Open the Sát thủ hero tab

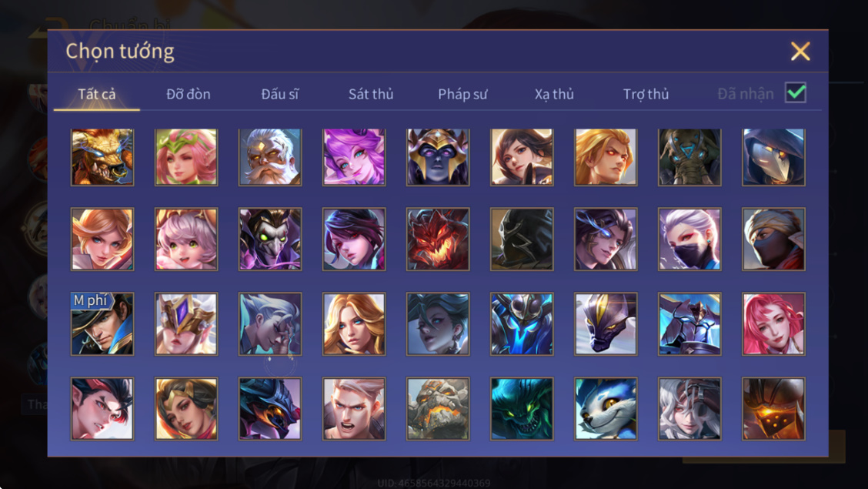[371, 94]
